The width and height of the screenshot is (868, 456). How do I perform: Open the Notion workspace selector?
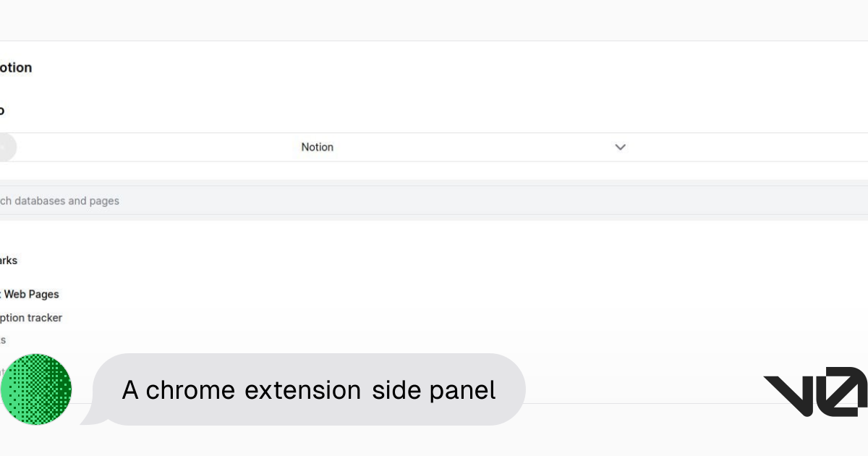coord(434,147)
